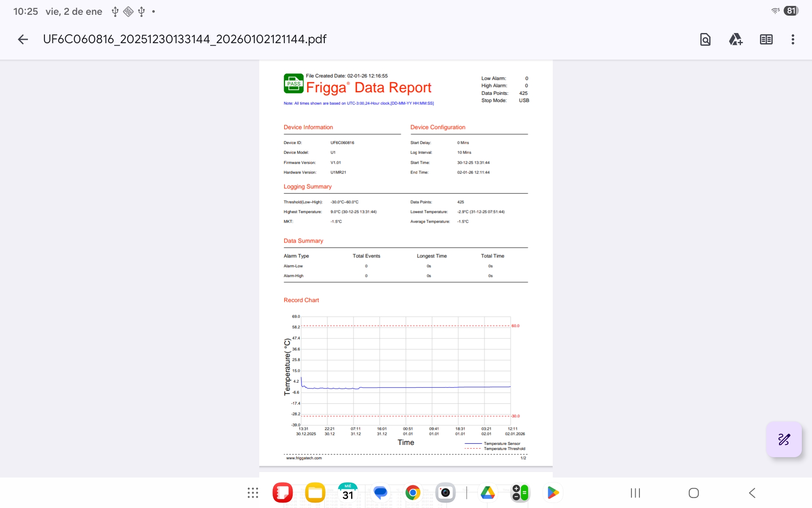
Task: Launch the Google Play Store
Action: tap(553, 493)
